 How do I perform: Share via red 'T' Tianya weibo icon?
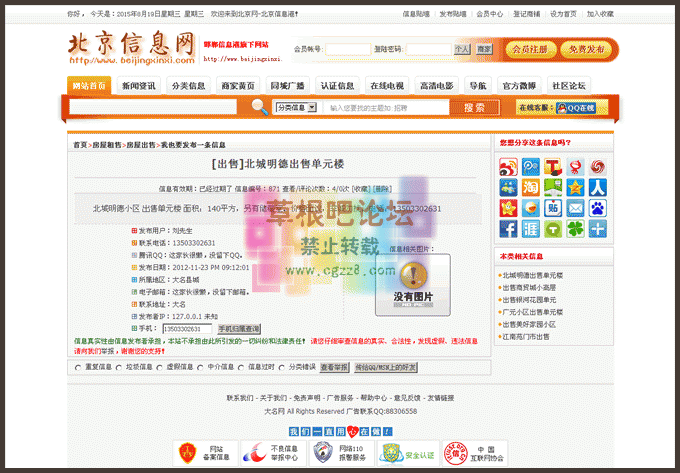[x=553, y=167]
